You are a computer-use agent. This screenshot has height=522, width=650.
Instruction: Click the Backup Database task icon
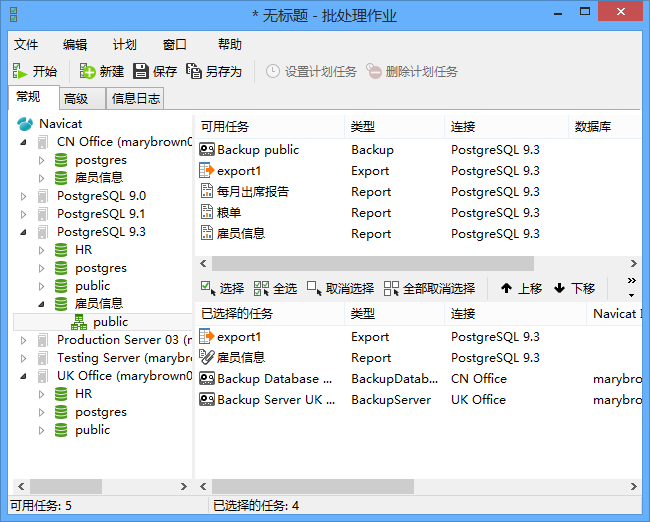tap(207, 379)
